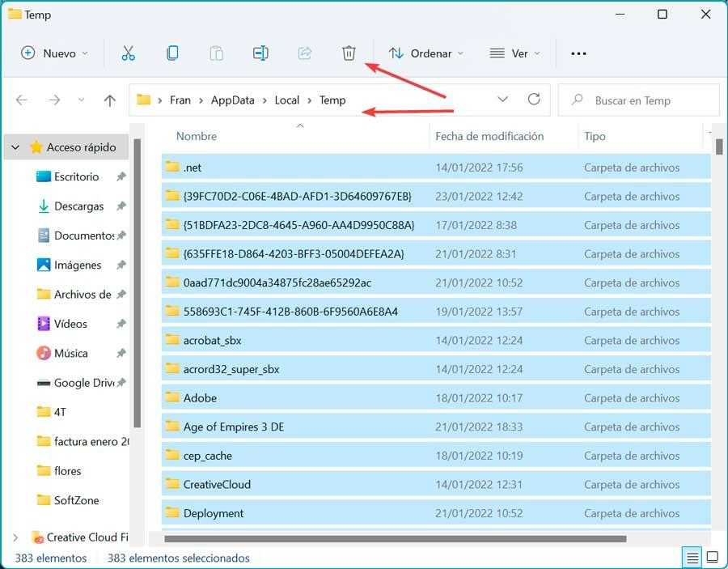Delete selected items with trash icon
Screen dimensions: 728x569
[x=349, y=53]
